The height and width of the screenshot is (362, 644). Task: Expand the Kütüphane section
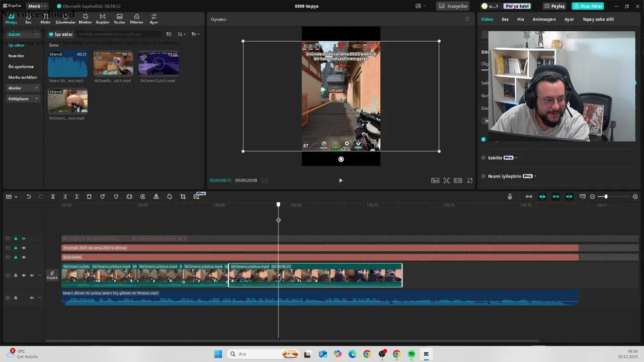(x=36, y=99)
